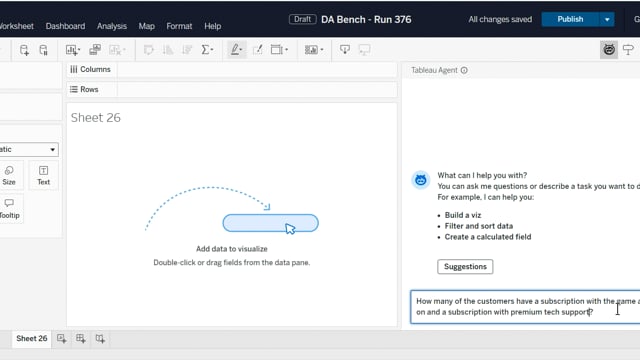Click the Format paint roller icon

click(x=628, y=50)
